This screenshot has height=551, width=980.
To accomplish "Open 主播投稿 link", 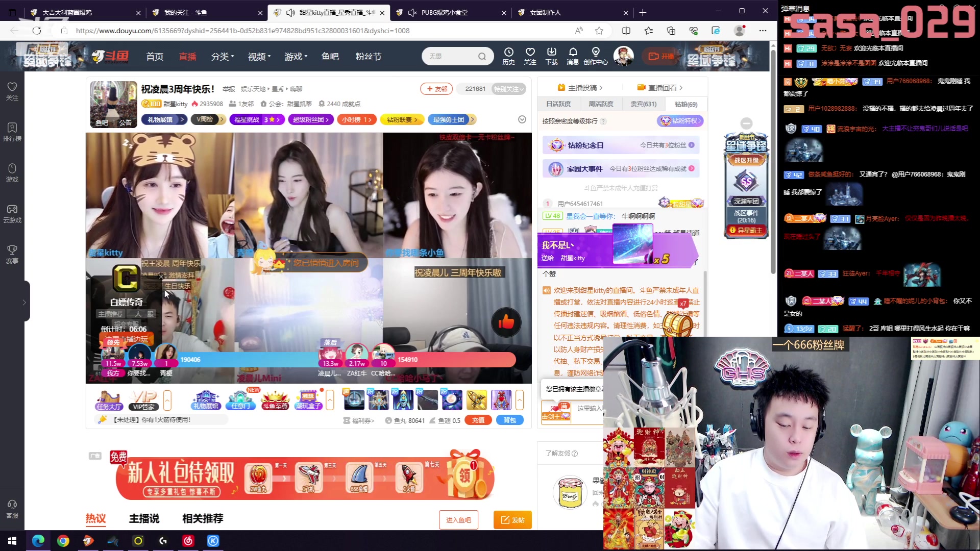I will coord(580,88).
